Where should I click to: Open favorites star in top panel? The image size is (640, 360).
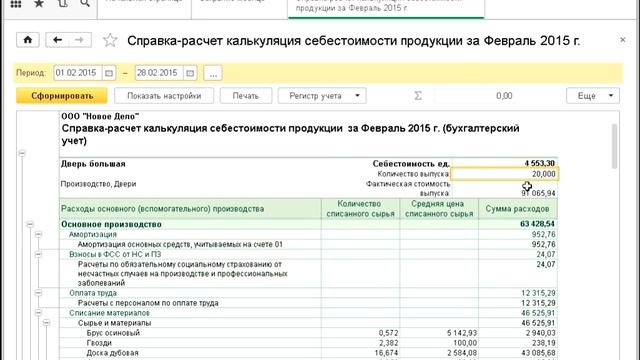pos(39,4)
